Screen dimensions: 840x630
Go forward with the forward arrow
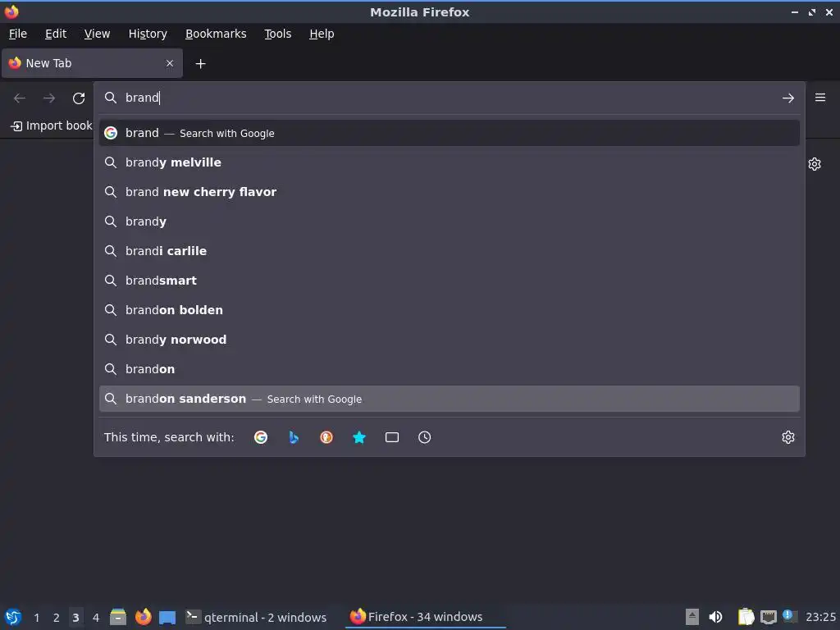(x=49, y=98)
